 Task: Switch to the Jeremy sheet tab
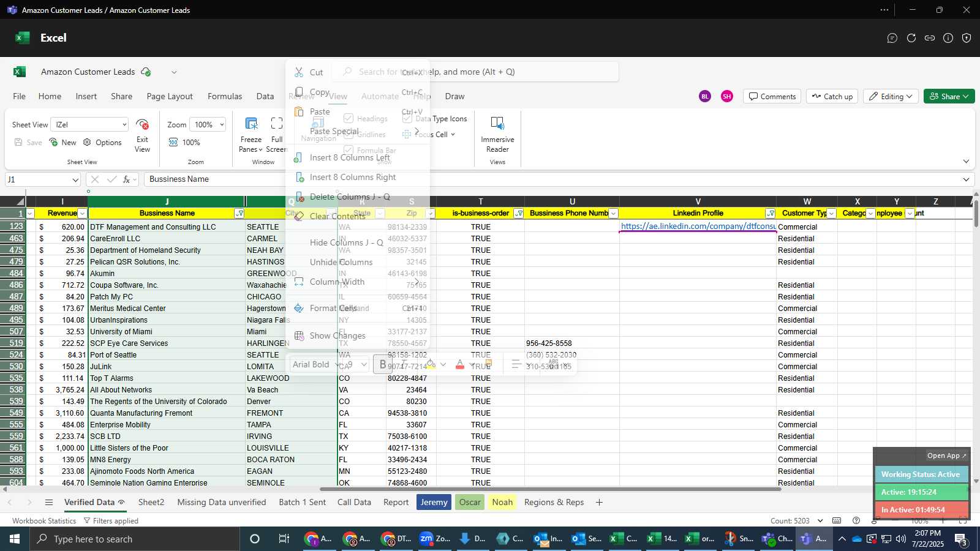tap(434, 503)
